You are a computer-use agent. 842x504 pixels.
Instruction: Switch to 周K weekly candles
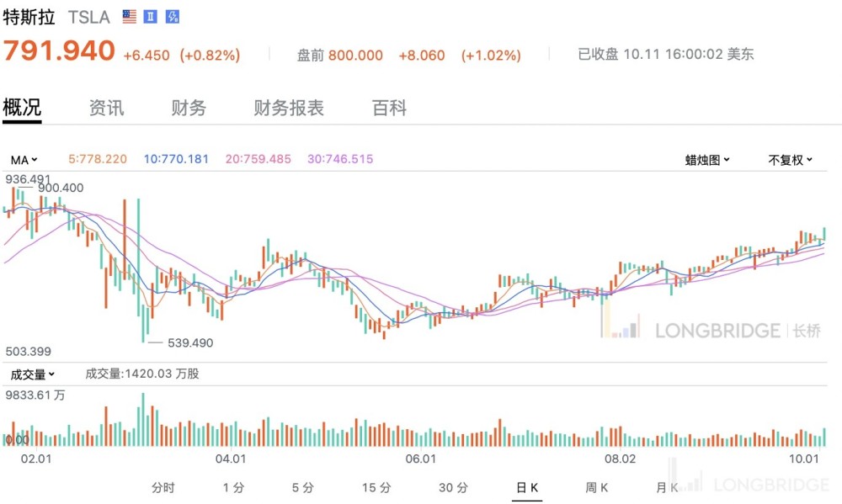[x=597, y=487]
